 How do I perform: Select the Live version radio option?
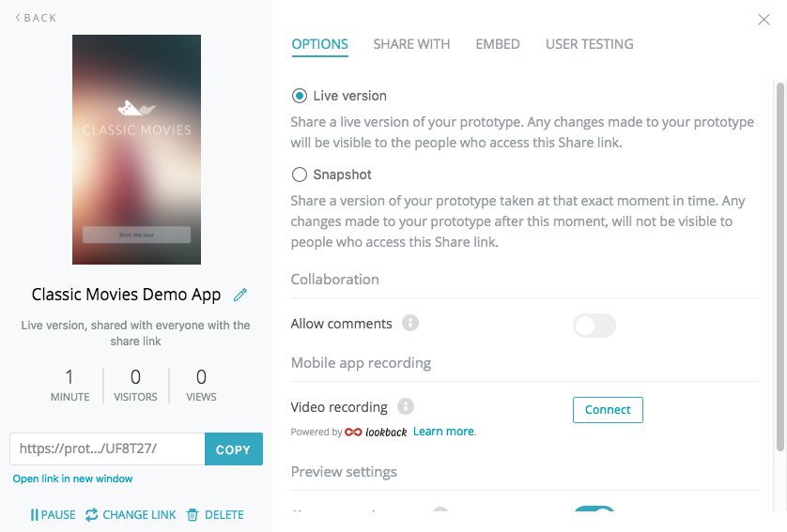pos(300,96)
